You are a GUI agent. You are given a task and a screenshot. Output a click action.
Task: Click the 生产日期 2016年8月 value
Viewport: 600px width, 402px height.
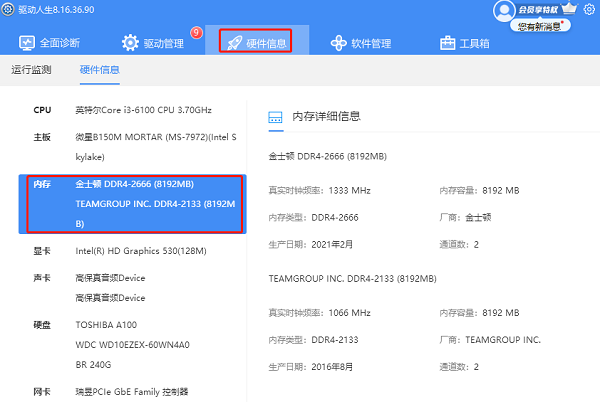pyautogui.click(x=332, y=367)
